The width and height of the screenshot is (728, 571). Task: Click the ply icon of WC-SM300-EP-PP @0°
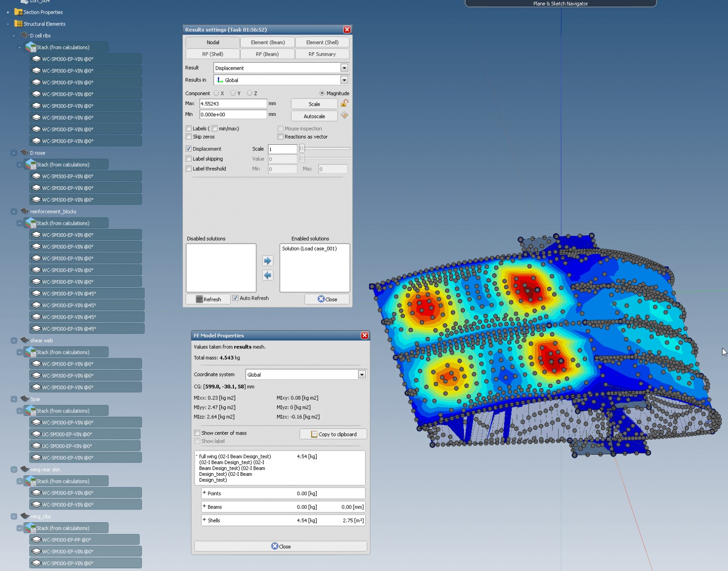36,540
